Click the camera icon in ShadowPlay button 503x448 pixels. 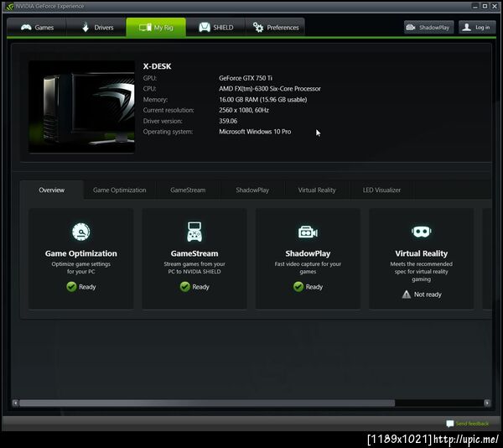coord(411,28)
